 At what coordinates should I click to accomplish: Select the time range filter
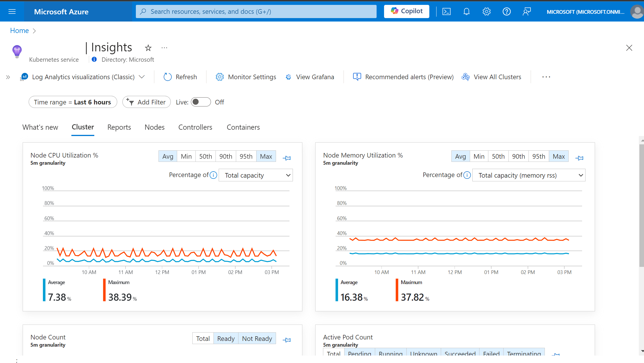pos(73,102)
